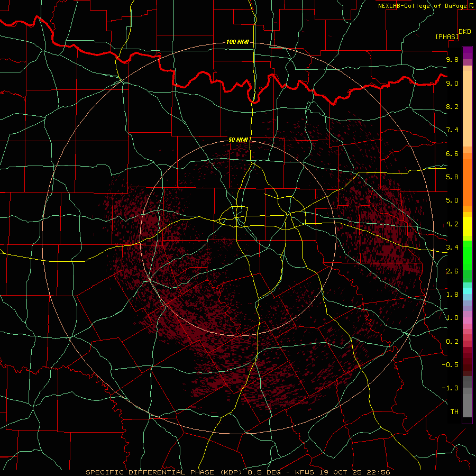Click the 8.2 color scale label

tap(452, 106)
